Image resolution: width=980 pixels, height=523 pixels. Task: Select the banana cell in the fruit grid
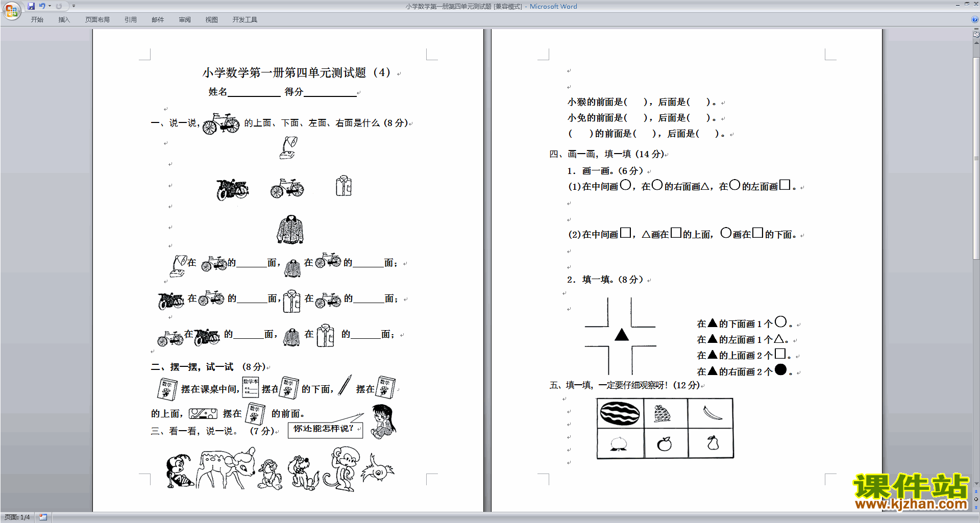pos(710,413)
